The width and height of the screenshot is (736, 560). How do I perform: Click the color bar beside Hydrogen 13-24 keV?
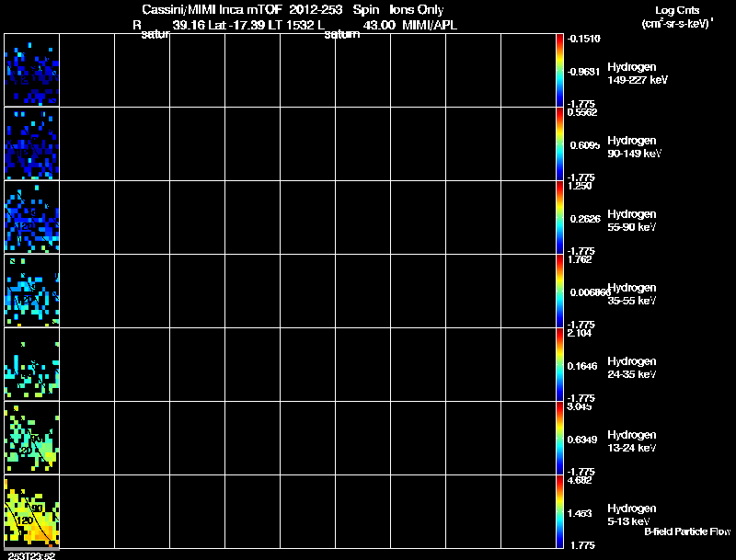(x=559, y=438)
